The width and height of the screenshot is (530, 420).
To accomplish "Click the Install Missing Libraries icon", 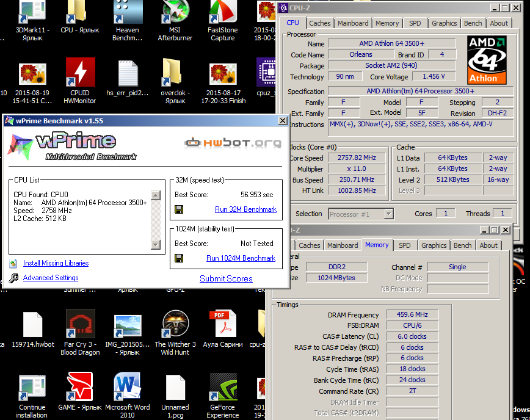I will 13,263.
